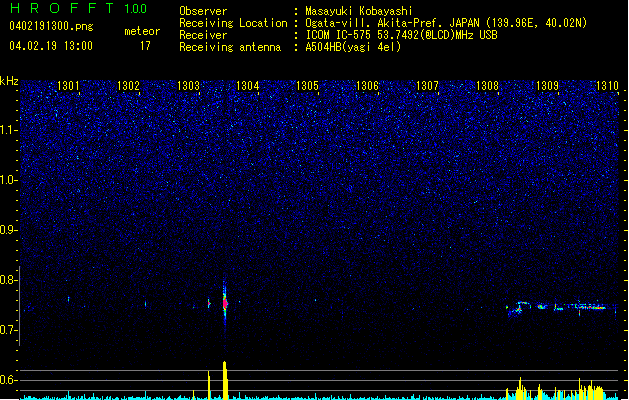Click the 1301 time axis marker
The width and height of the screenshot is (629, 400).
pos(68,86)
